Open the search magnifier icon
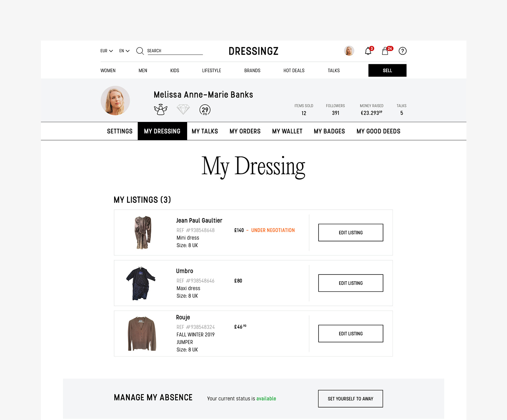507x420 pixels. tap(140, 51)
